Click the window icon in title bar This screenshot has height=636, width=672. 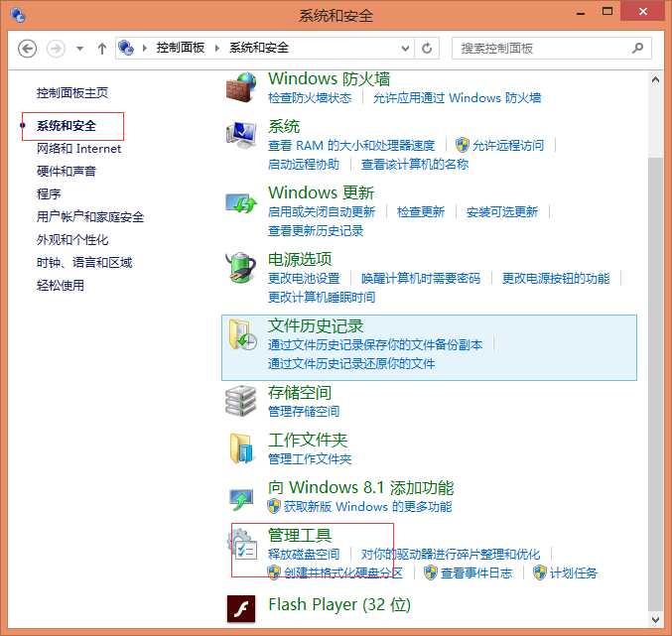[x=18, y=15]
